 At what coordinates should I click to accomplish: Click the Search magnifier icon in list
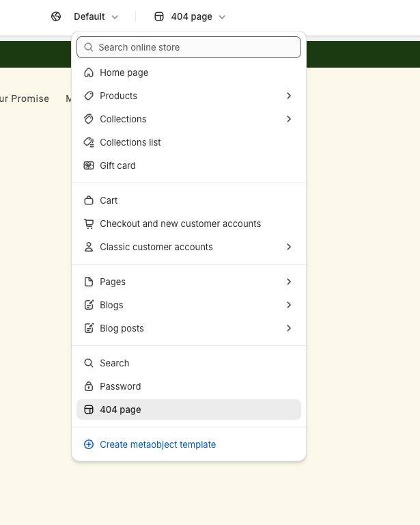point(89,363)
